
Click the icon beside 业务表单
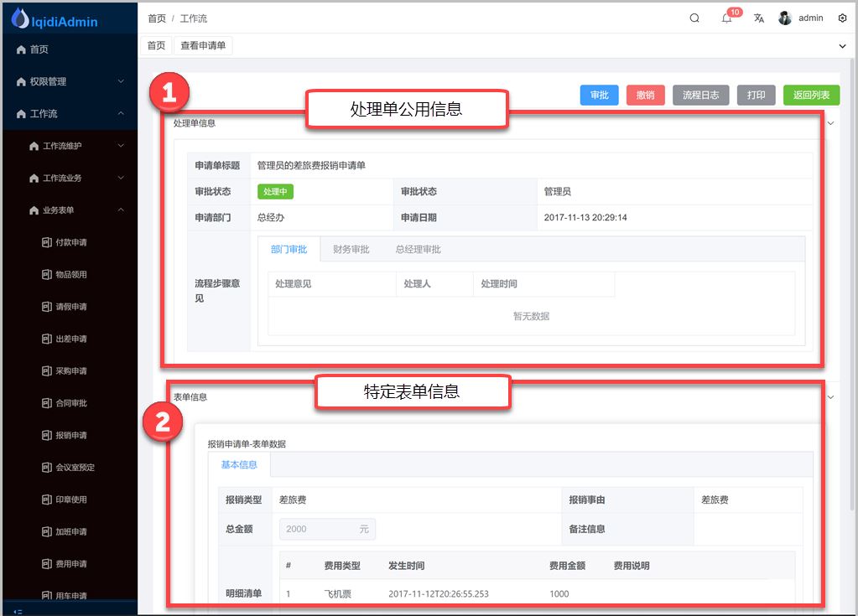click(x=34, y=210)
